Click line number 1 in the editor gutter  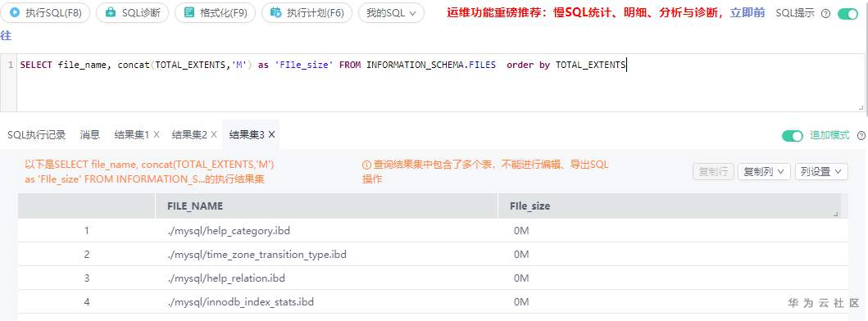tap(11, 66)
